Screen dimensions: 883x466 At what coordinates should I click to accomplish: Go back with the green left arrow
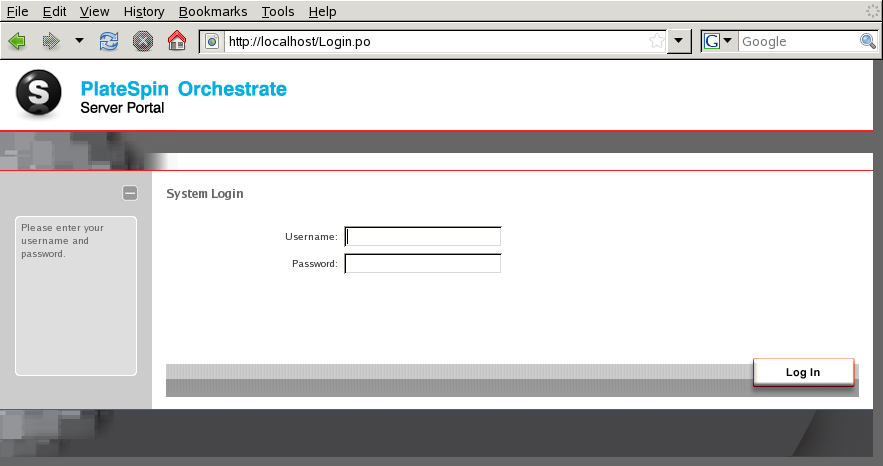(x=17, y=41)
